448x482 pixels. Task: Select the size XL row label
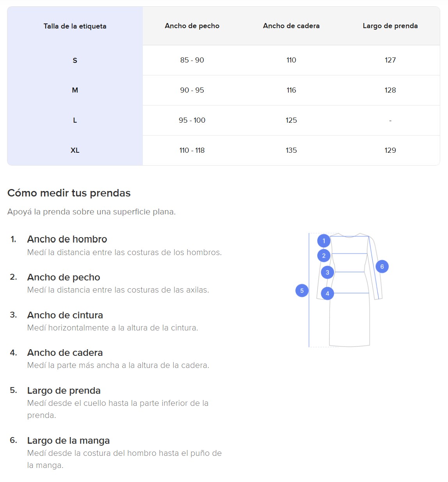(75, 150)
